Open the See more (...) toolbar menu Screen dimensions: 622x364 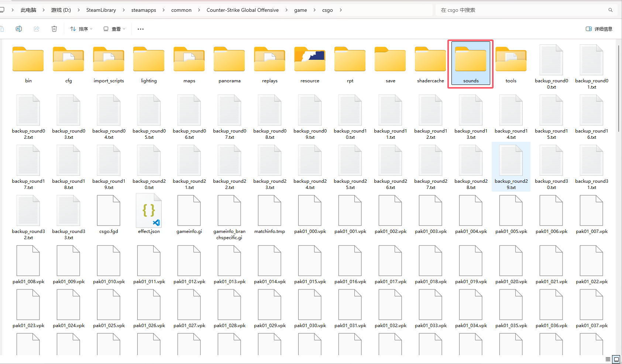(x=141, y=29)
